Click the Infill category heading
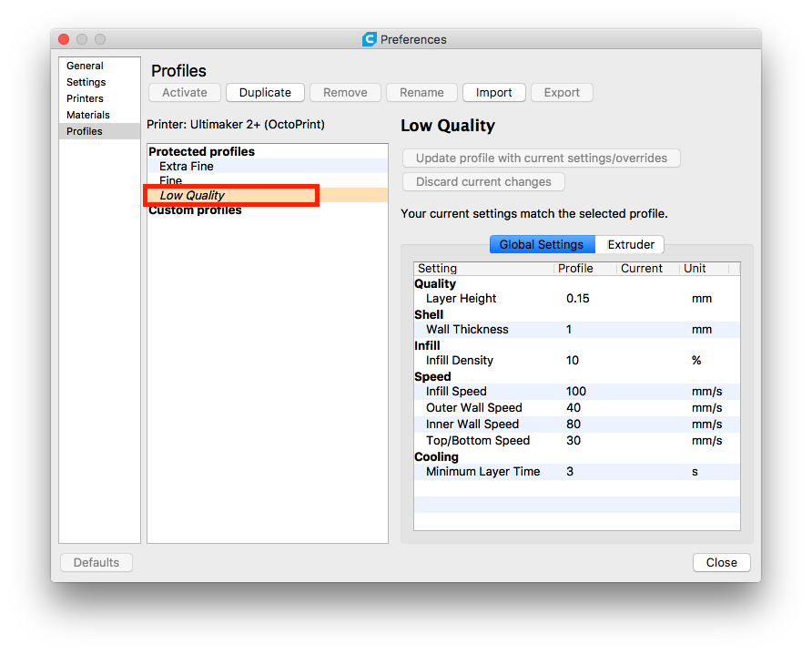This screenshot has width=812, height=655. 427,345
